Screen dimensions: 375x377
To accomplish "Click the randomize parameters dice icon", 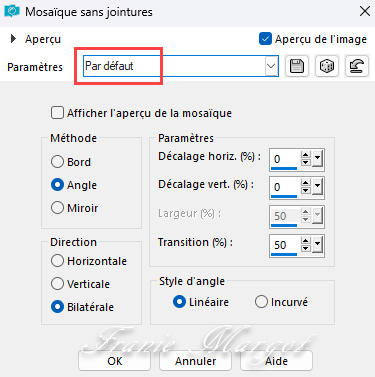I will (x=327, y=66).
